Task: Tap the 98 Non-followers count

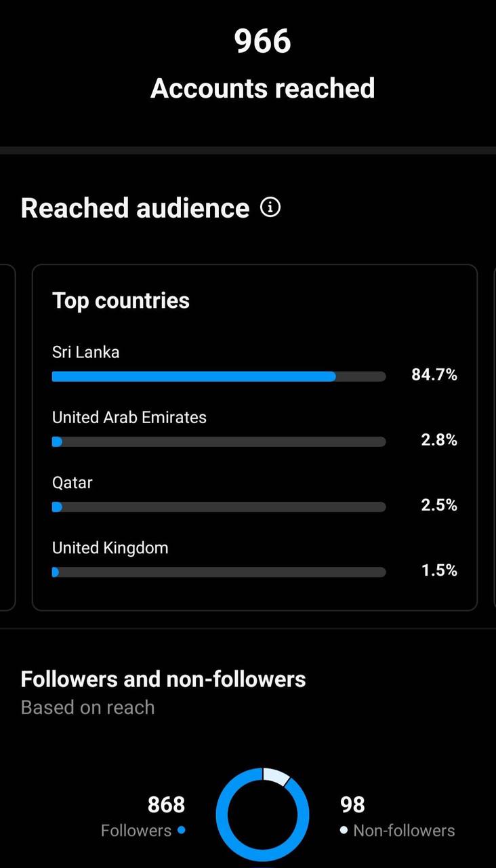Action: [352, 805]
